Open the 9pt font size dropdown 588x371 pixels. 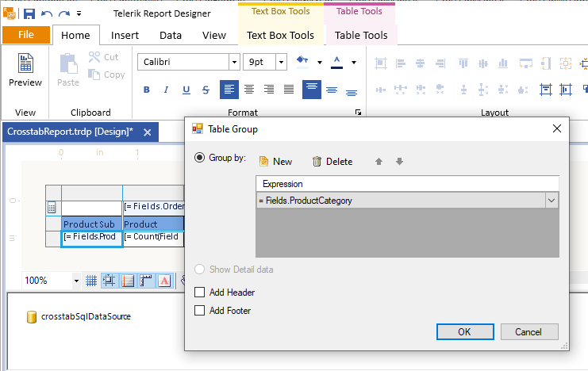click(x=281, y=62)
